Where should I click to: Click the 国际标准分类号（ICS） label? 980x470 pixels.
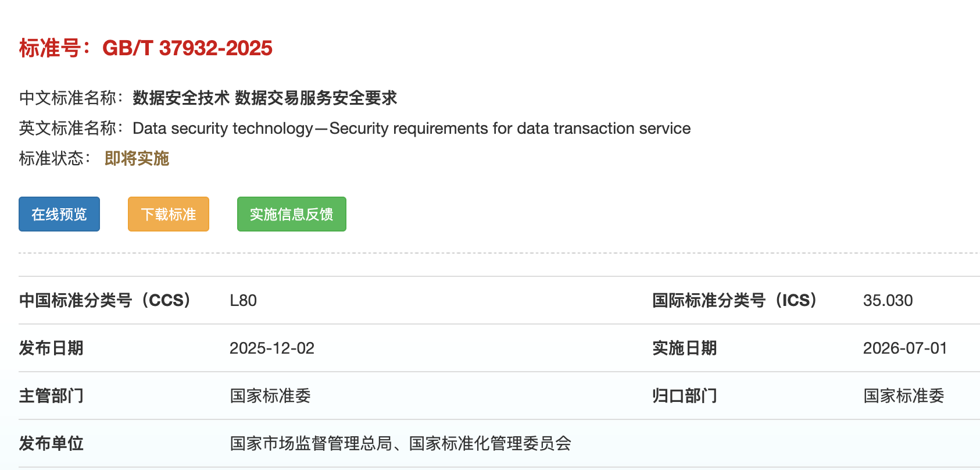click(734, 301)
